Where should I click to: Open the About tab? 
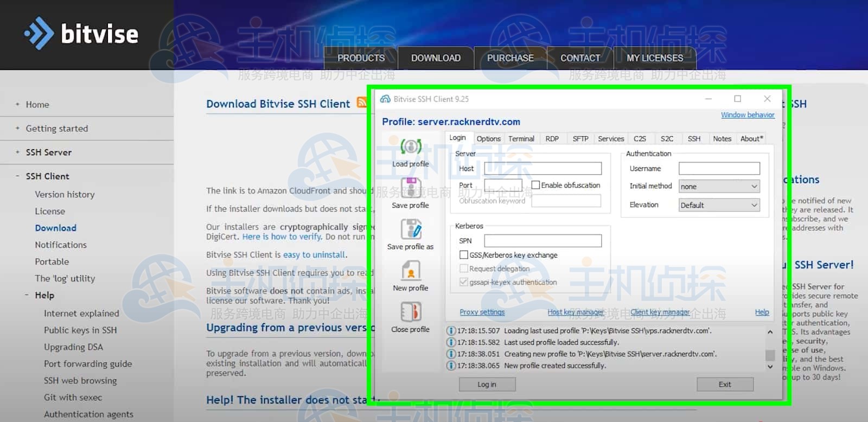click(752, 139)
